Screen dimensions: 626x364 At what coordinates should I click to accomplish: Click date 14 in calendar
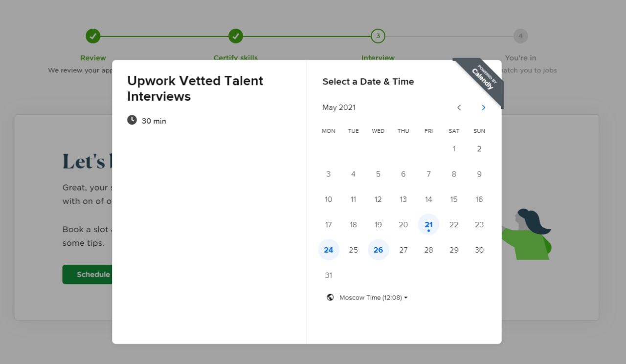click(428, 199)
